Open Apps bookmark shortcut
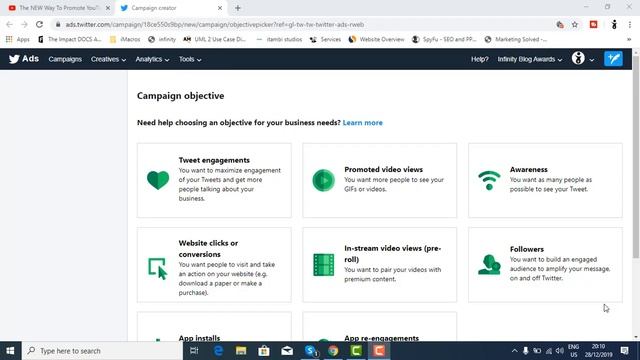This screenshot has height=360, width=640. pos(18,39)
